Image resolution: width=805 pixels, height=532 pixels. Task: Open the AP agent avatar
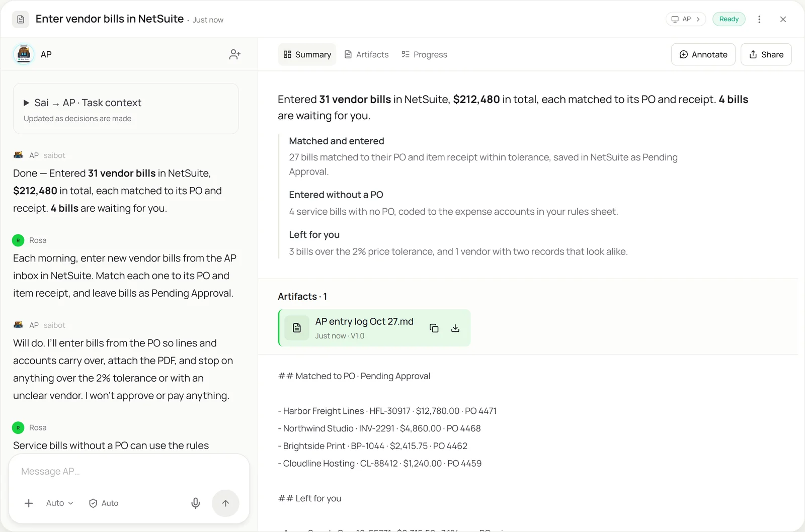tap(24, 54)
